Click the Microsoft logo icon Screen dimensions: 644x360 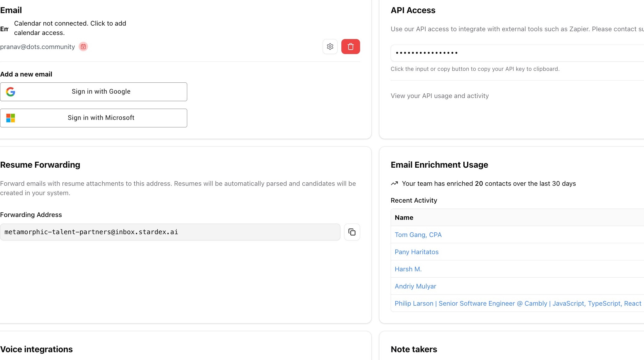coord(11,118)
